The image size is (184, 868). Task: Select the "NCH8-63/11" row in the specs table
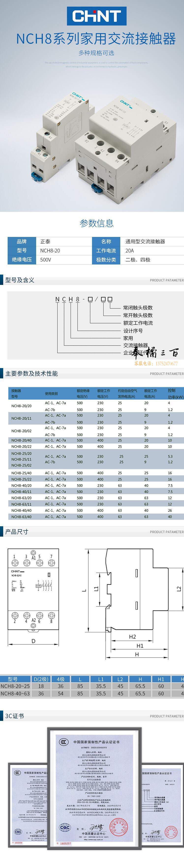click(x=96, y=504)
